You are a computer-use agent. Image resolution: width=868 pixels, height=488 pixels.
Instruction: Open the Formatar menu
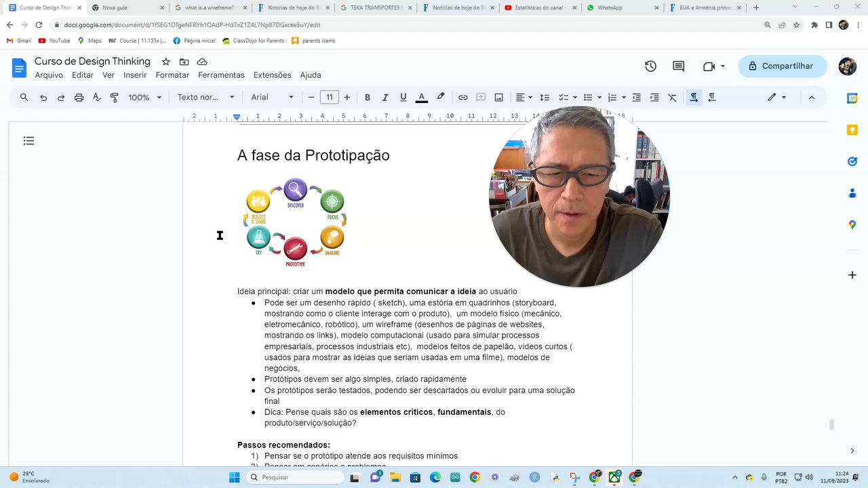172,75
